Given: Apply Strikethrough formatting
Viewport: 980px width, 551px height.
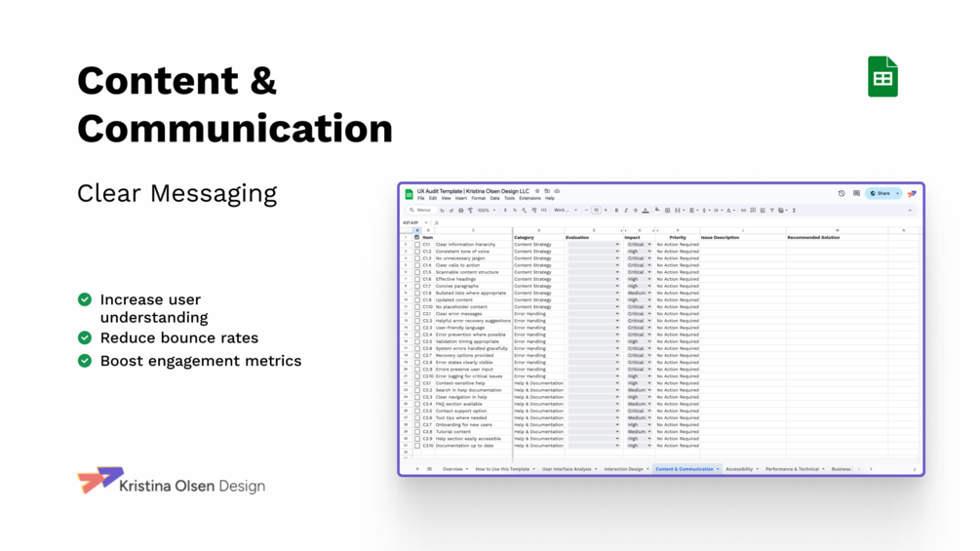Looking at the screenshot, I should click(x=636, y=210).
